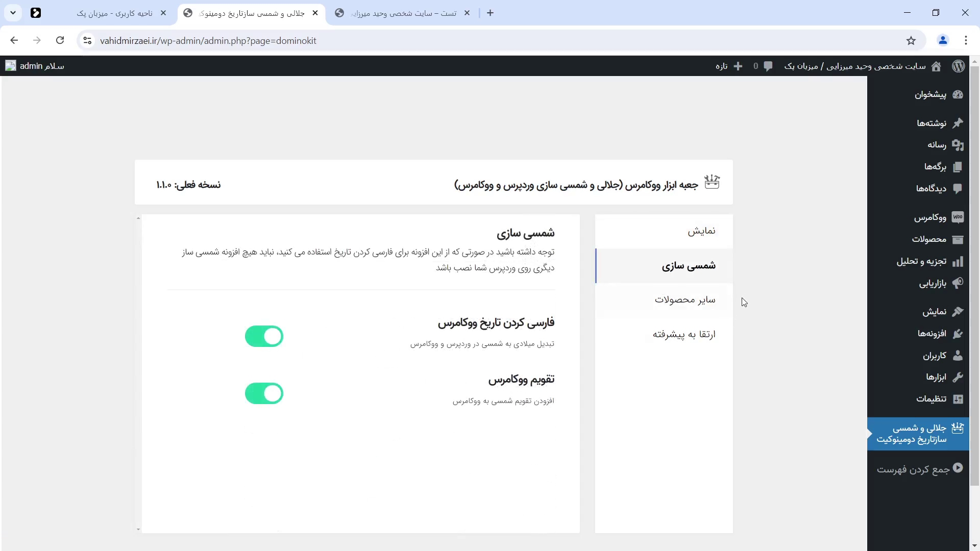Click the Woo icon for ووکامرس
The width and height of the screenshot is (980, 551).
tap(958, 217)
